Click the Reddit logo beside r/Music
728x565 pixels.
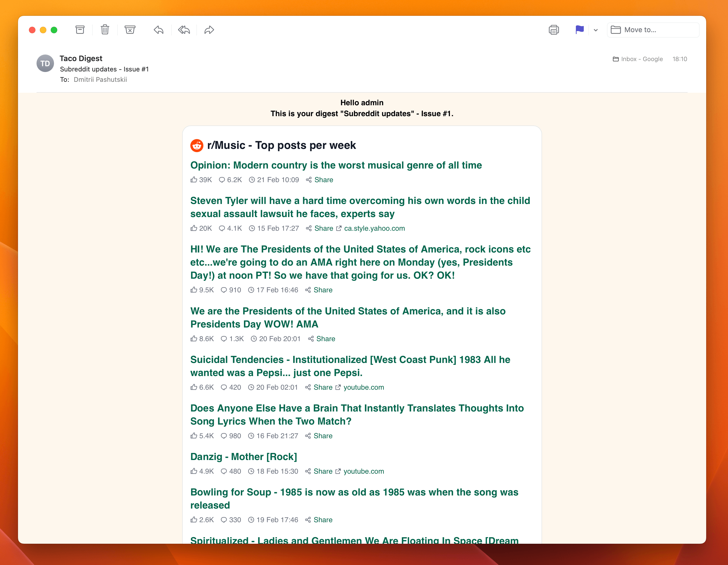[197, 146]
